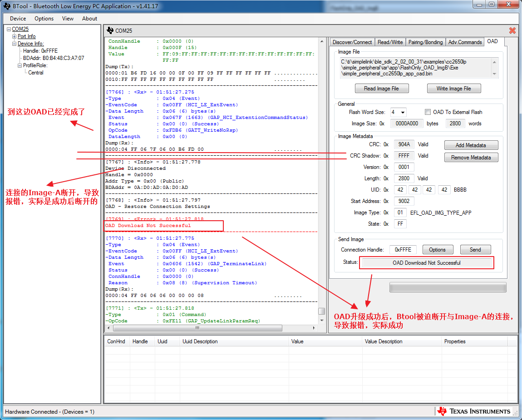This screenshot has width=522, height=420.
Task: Click the COM25 panel Bluetooth icon
Action: coord(110,30)
